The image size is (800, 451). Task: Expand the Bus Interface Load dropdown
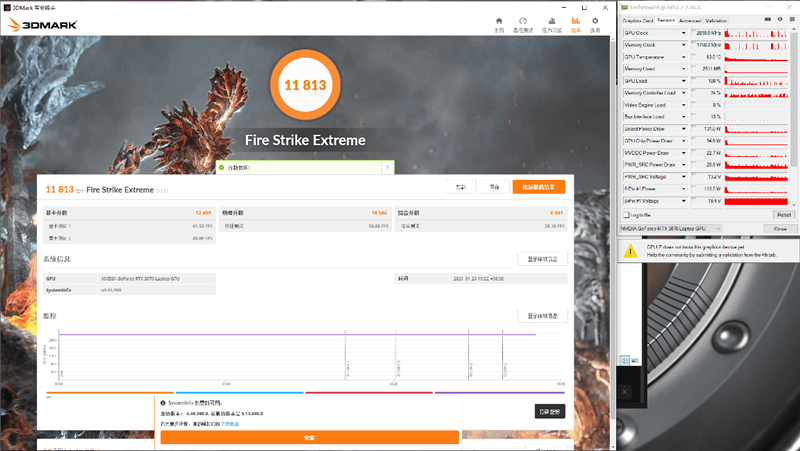coord(684,117)
